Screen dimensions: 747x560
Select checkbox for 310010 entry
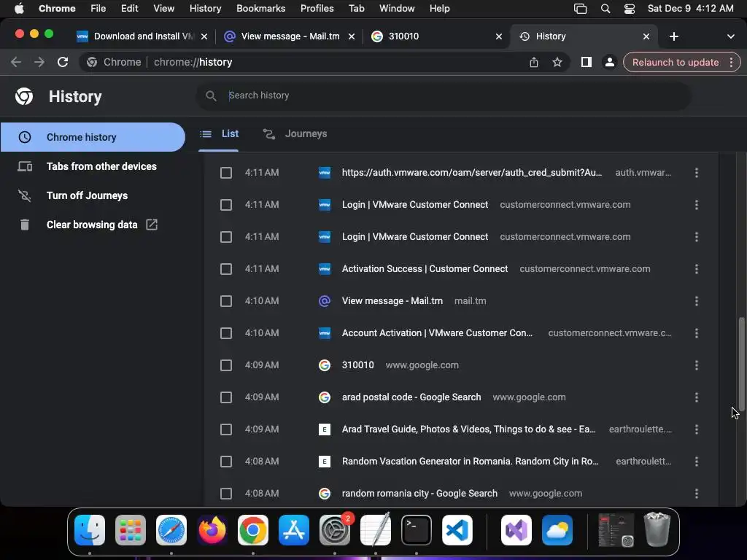226,365
